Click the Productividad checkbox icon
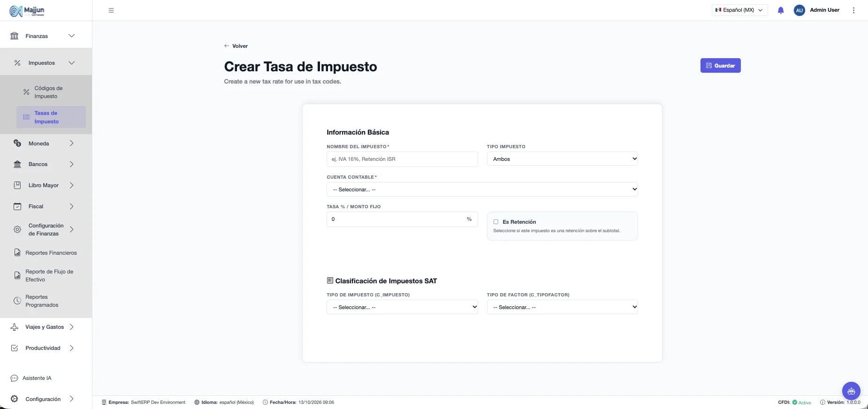The image size is (868, 409). [15, 348]
